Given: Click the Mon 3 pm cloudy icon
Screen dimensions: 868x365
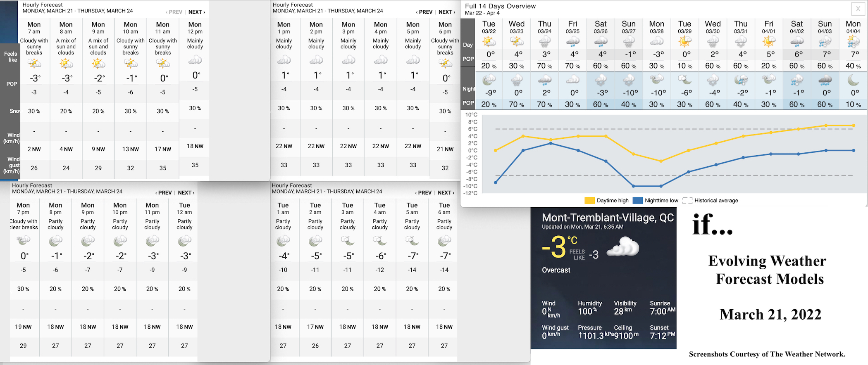Looking at the screenshot, I should click(348, 60).
